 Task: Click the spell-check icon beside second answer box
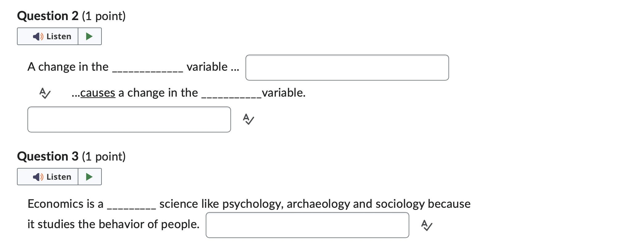[x=248, y=119]
